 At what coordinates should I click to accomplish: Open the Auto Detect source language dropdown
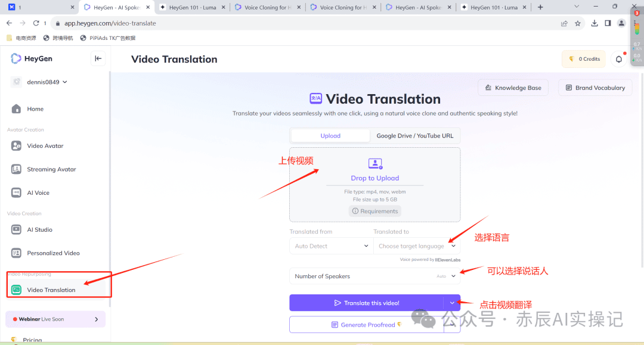[332, 246]
